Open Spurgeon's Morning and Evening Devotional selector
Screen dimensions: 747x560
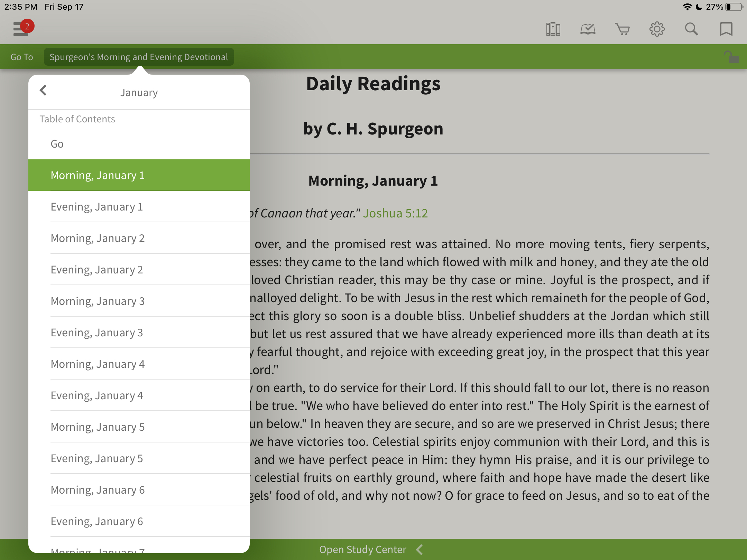click(139, 57)
